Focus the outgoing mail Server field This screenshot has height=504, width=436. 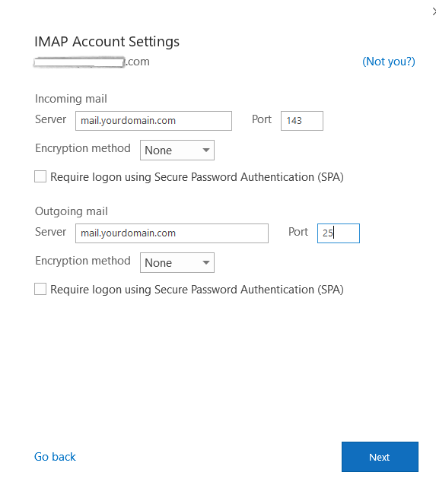pyautogui.click(x=172, y=233)
